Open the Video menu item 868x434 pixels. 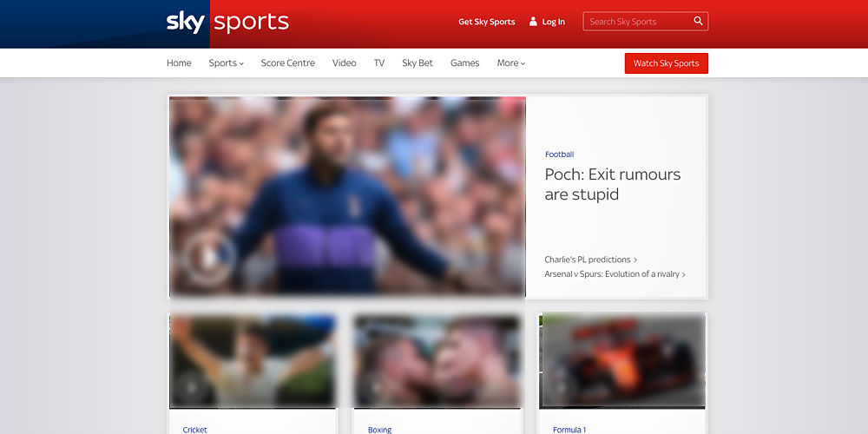345,63
